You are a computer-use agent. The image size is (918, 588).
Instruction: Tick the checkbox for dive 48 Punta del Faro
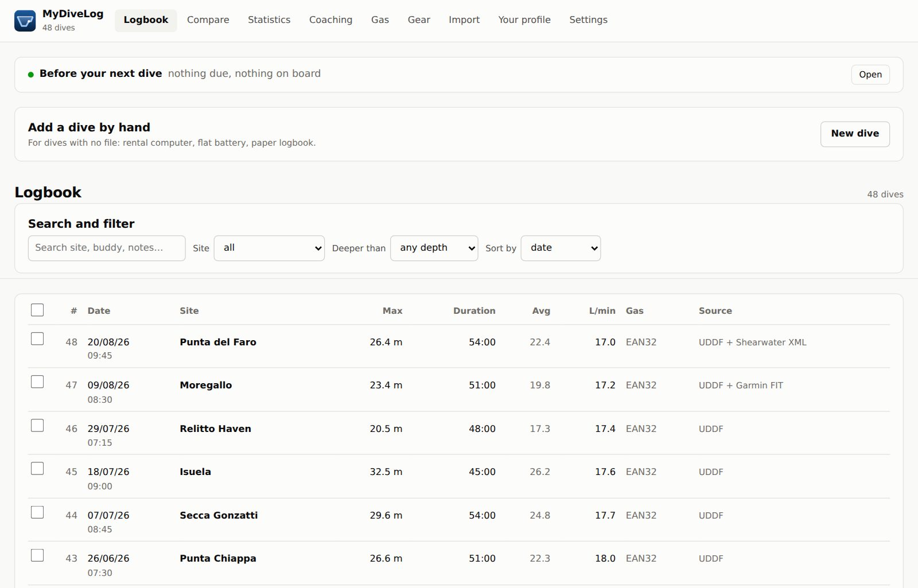pyautogui.click(x=37, y=338)
